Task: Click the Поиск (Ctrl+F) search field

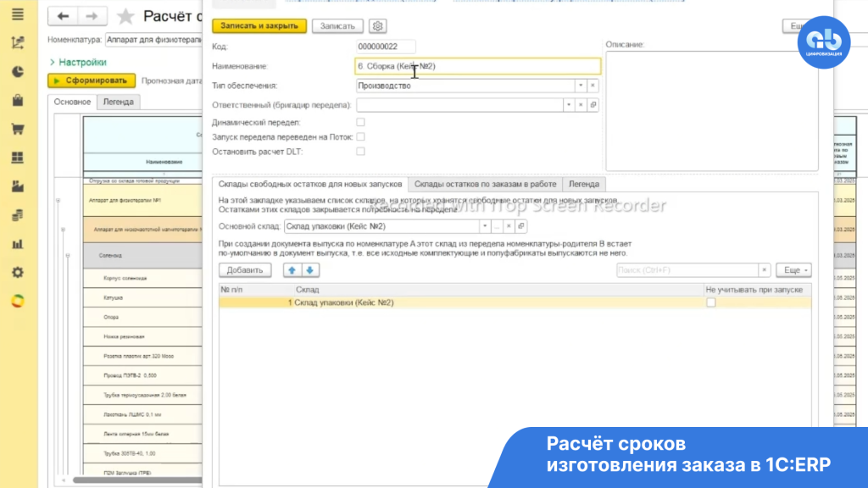Action: [x=687, y=270]
